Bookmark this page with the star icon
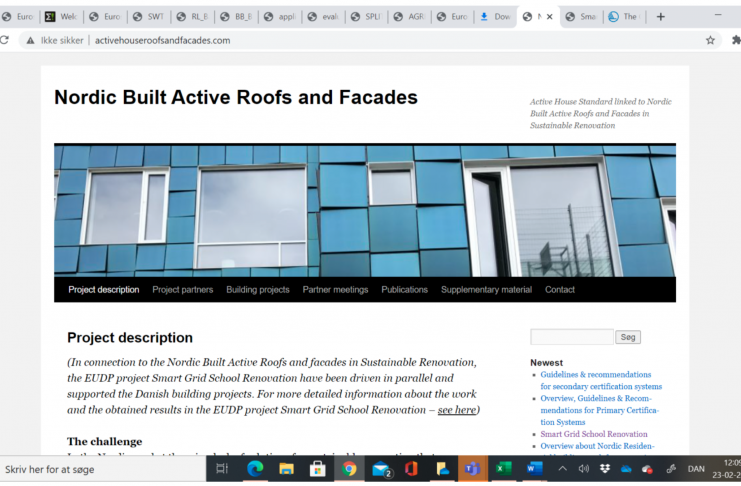The width and height of the screenshot is (741, 486). [710, 41]
